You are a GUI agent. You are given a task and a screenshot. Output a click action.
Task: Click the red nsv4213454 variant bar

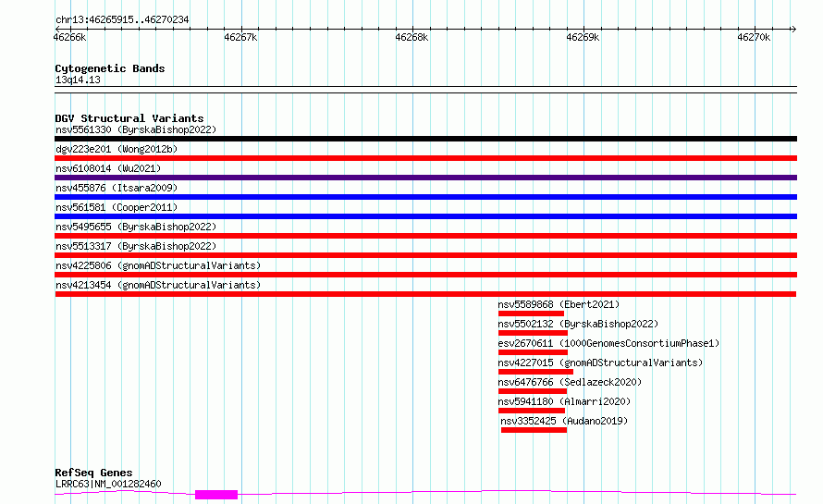pos(425,294)
